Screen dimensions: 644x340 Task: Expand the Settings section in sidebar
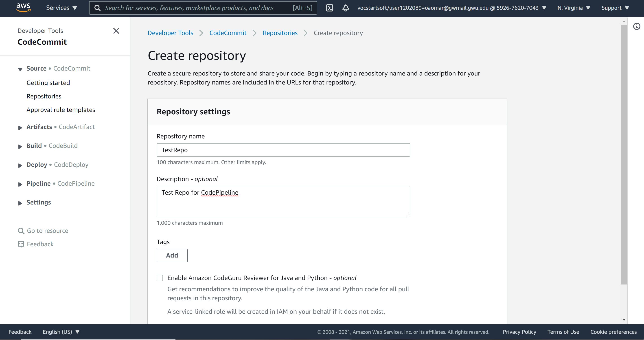(x=20, y=203)
